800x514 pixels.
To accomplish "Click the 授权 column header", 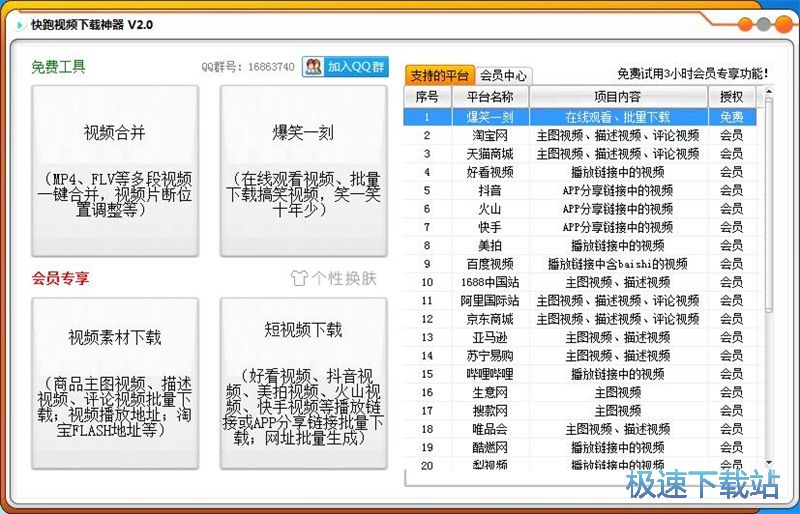I will [x=732, y=96].
